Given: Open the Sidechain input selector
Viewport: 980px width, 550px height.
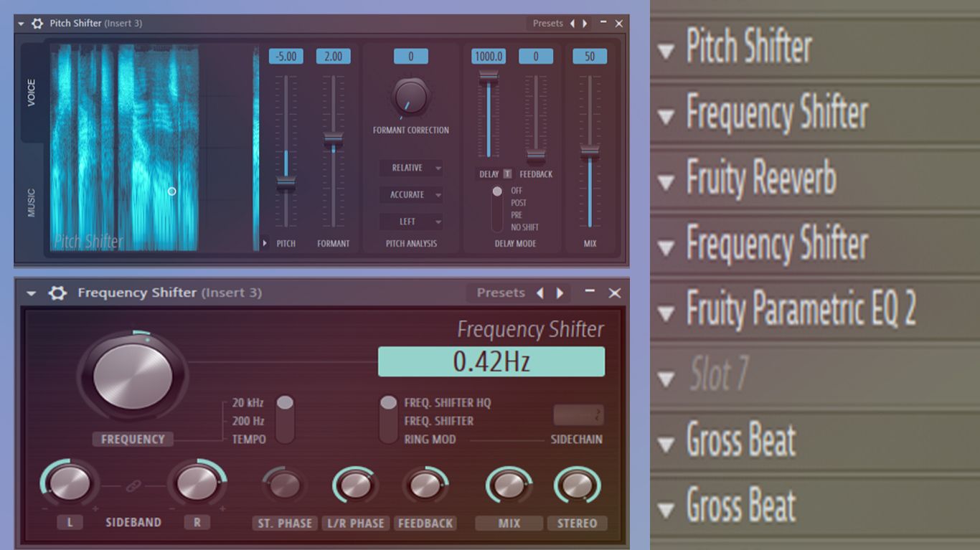Looking at the screenshot, I should (x=578, y=415).
